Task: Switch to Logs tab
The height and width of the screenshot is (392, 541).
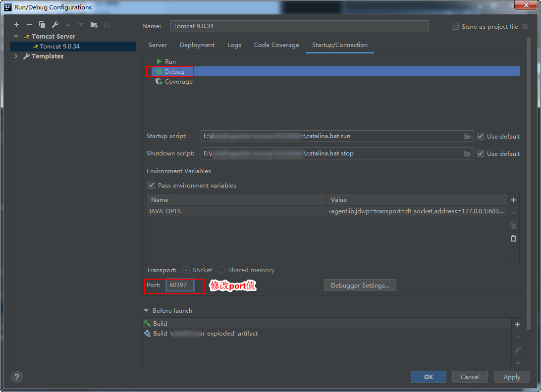Action: point(234,45)
